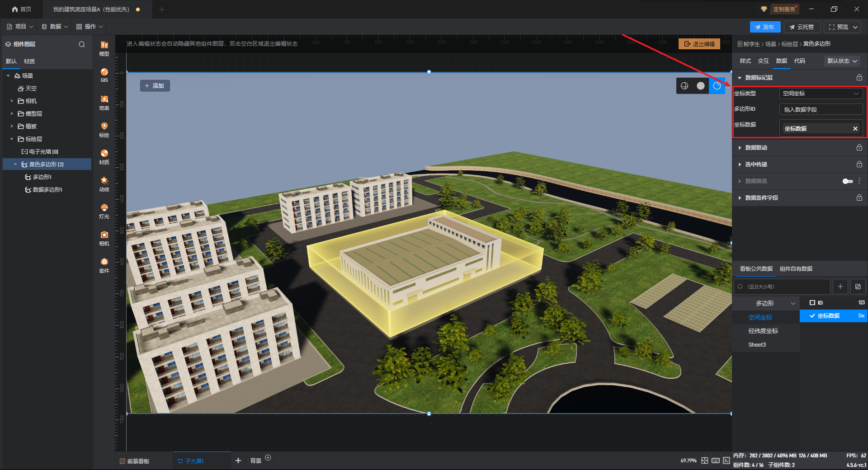868x470 pixels.
Task: Uncheck the 坐标数据 field checkbox
Action: tap(812, 316)
